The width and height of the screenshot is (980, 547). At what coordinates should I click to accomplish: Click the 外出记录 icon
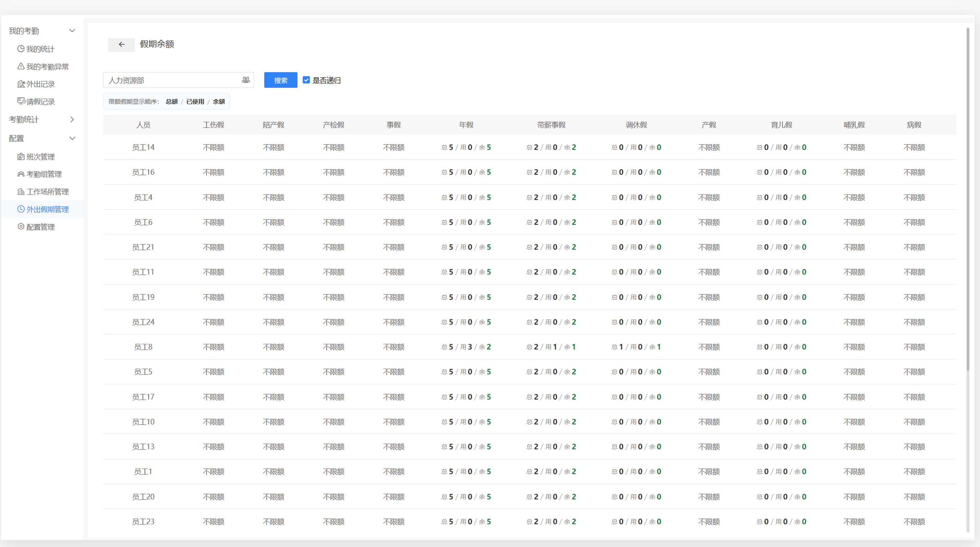click(x=21, y=84)
